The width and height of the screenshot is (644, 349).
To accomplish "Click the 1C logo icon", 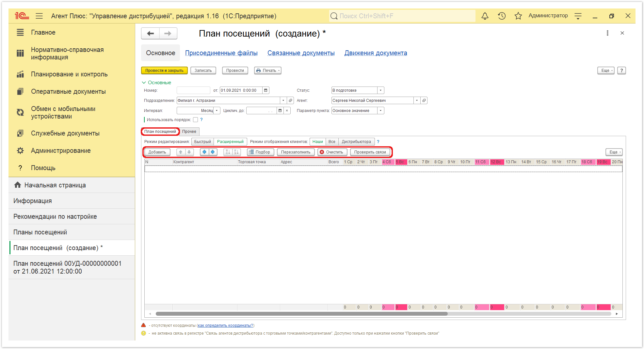I will click(22, 16).
